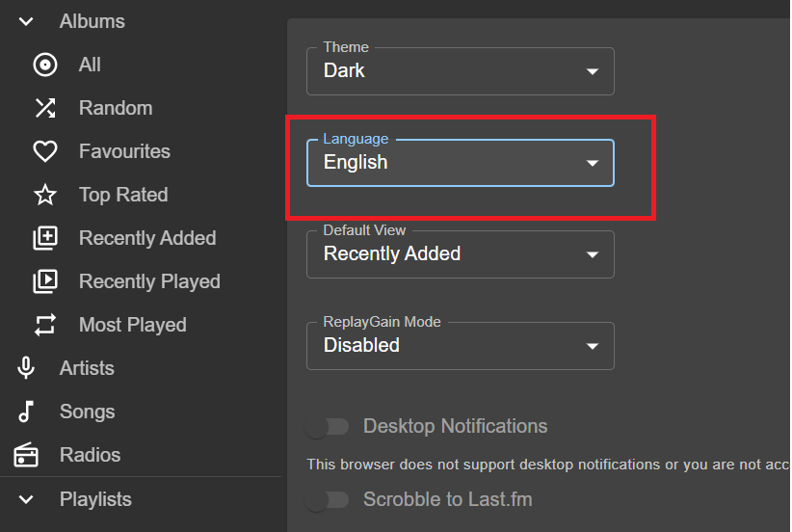
Task: Click the shuffle icon next to Random
Action: 45,108
